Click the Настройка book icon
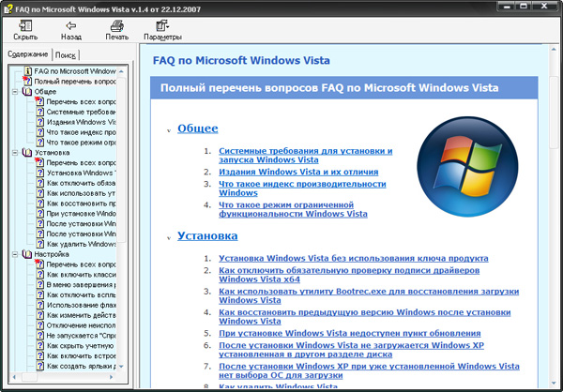The height and width of the screenshot is (392, 563). (27, 254)
